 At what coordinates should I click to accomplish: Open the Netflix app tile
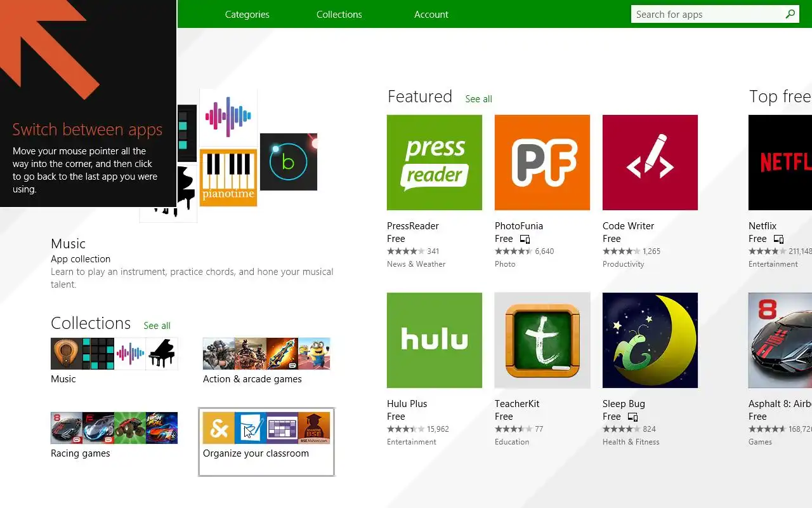[x=780, y=163]
